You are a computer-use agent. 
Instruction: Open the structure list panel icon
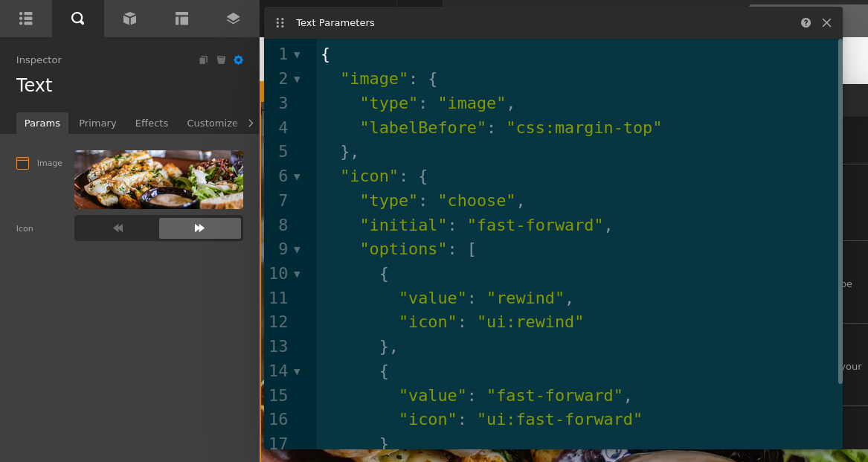point(26,19)
